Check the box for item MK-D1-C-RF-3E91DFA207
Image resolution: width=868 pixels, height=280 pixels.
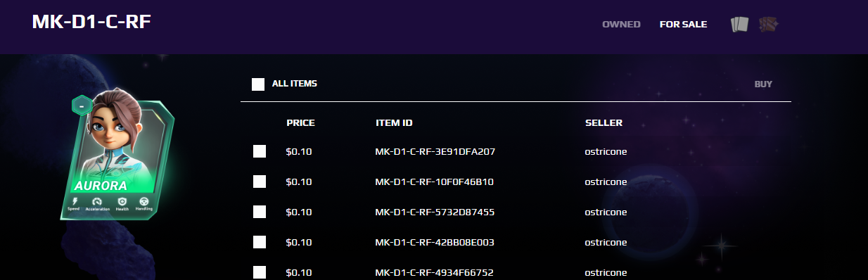(260, 151)
